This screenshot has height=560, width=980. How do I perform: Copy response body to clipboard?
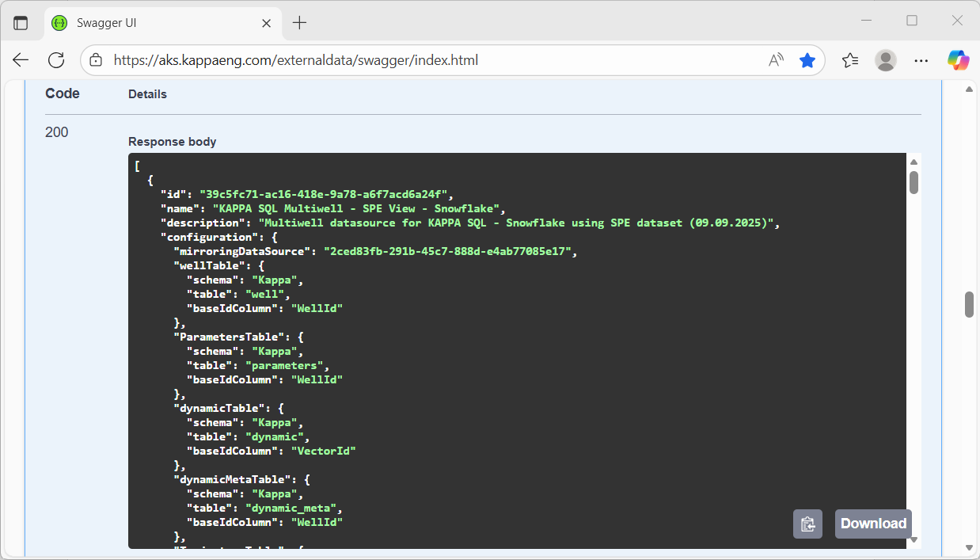coord(807,524)
